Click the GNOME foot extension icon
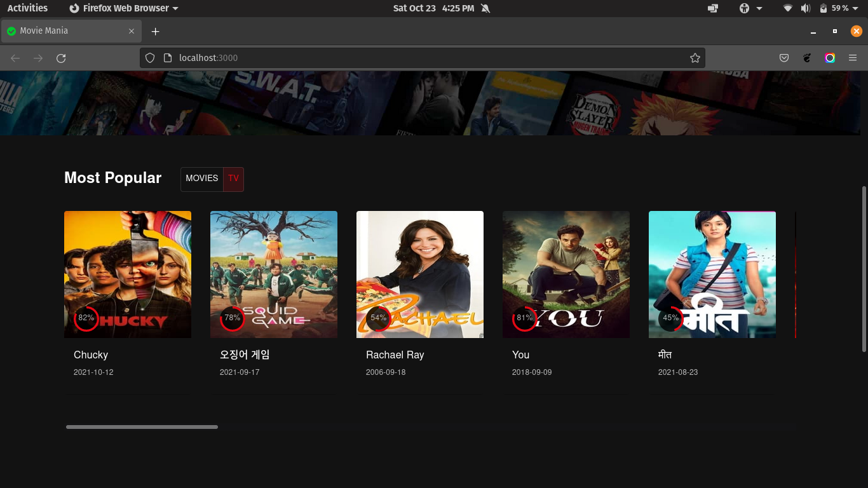 pos(807,58)
